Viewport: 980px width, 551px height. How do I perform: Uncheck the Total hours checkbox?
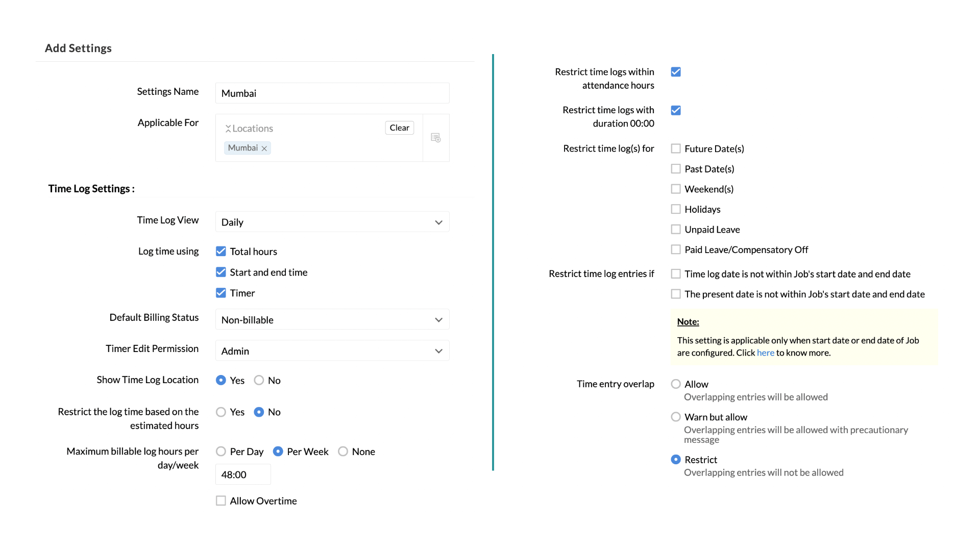click(221, 252)
